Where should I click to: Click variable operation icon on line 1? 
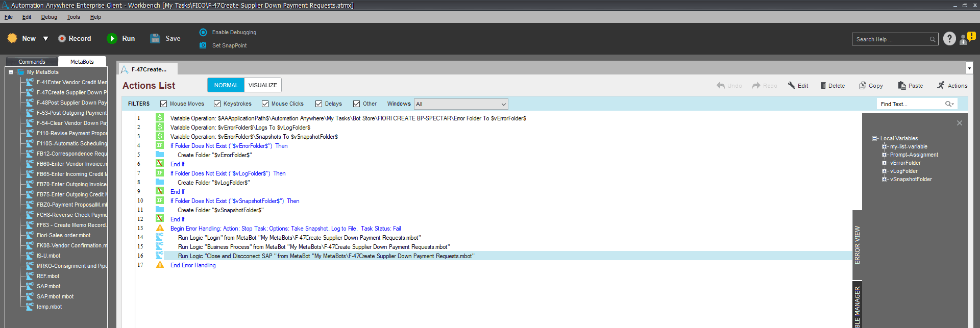pyautogui.click(x=160, y=118)
